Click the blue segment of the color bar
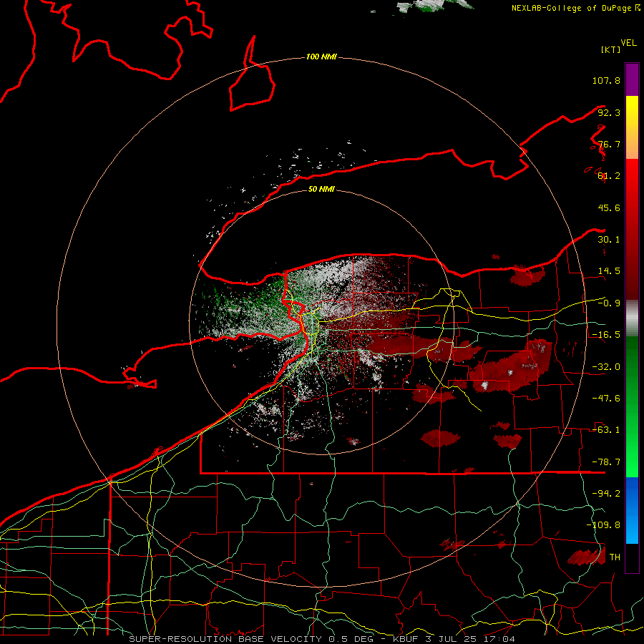644x644 pixels. (x=632, y=510)
